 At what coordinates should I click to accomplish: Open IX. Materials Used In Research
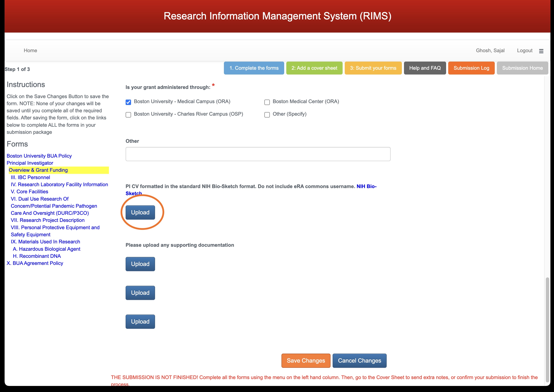point(45,242)
